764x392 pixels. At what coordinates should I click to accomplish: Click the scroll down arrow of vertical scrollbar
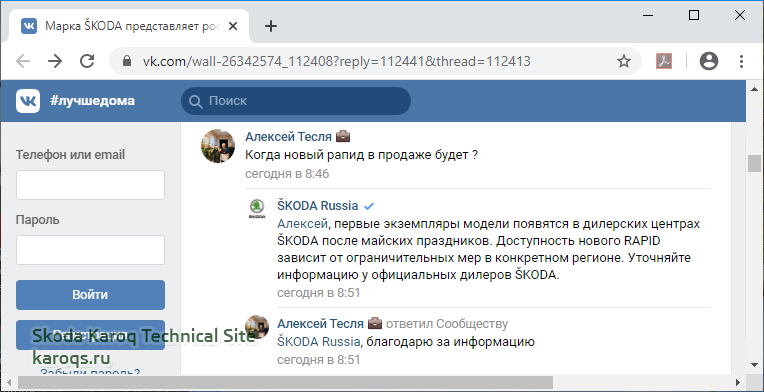coord(754,365)
